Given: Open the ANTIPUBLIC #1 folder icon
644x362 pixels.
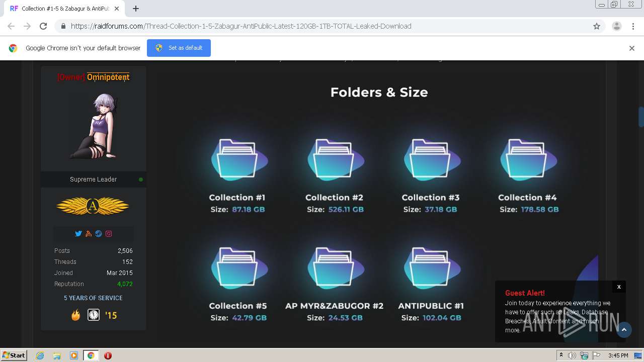Looking at the screenshot, I should (x=432, y=267).
